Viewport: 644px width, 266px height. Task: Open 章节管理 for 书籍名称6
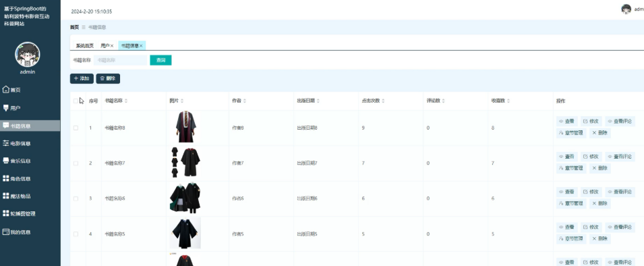coord(571,203)
